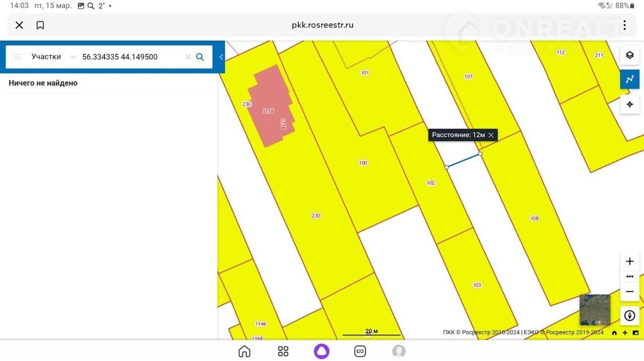Open the hamburger menu in the search bar
Screen dimensions: 644x361
17,57
